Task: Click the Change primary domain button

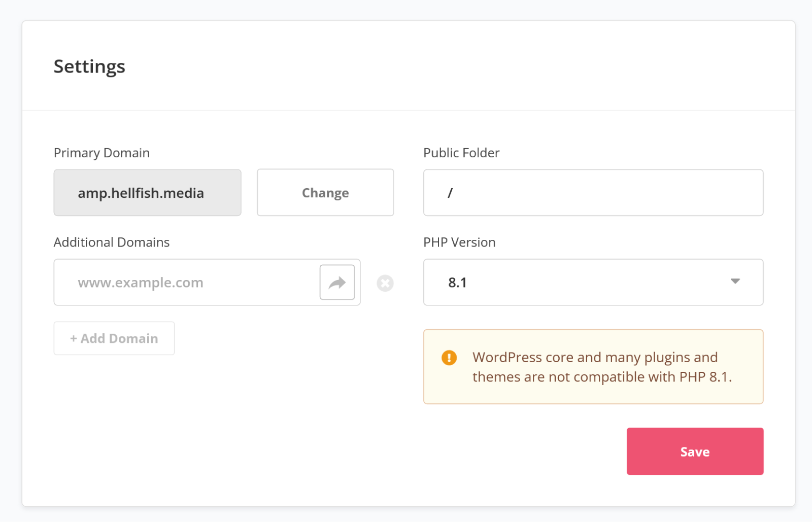Action: (325, 193)
